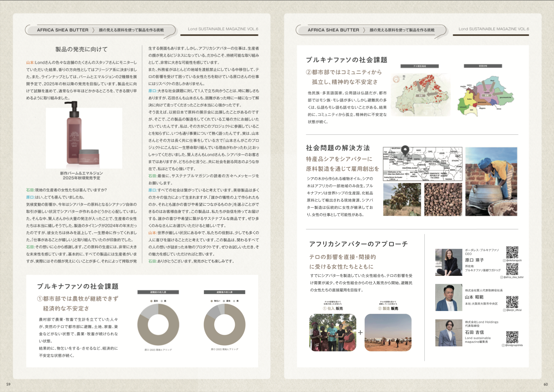Click the Instagram icon beside @londgroupishida
The image size is (554, 392).
[x=503, y=345]
